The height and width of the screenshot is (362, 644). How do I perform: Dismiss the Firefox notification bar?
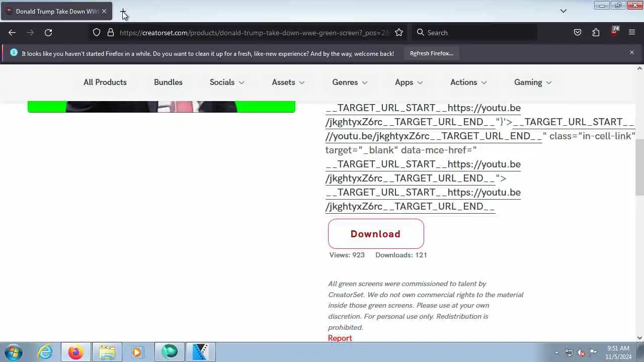[632, 52]
